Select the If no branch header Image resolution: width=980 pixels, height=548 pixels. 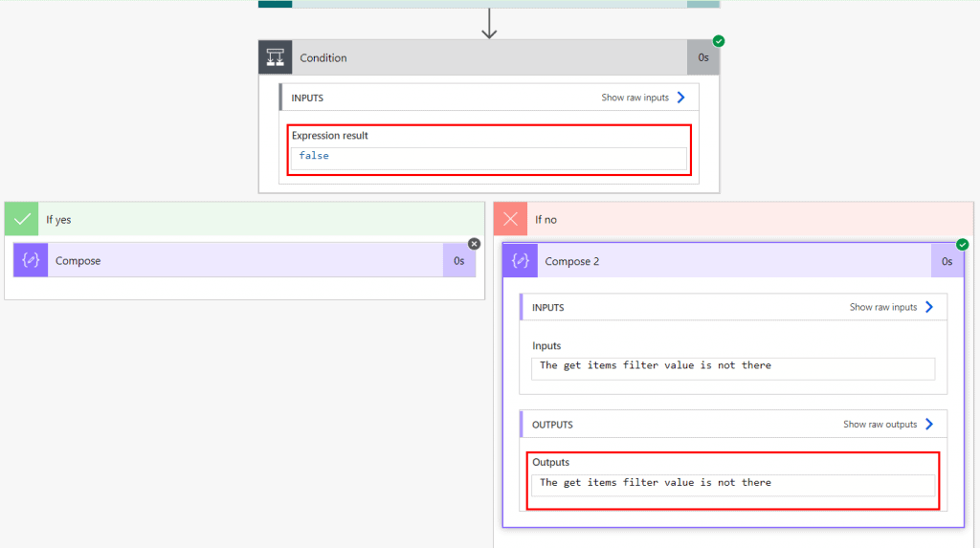point(733,219)
